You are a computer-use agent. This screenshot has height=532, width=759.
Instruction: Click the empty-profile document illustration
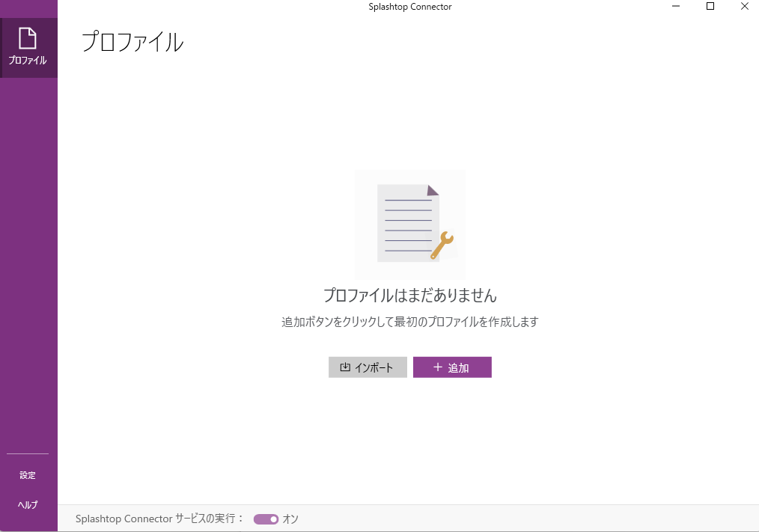[410, 224]
